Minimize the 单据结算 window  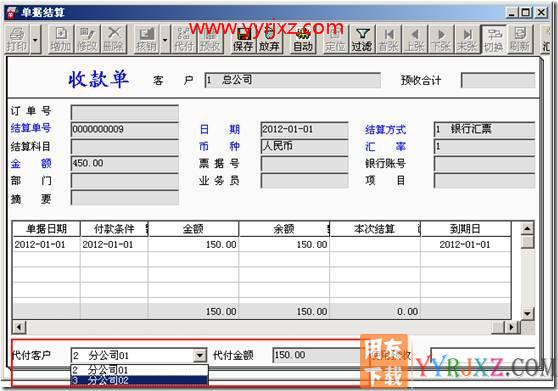[512, 13]
